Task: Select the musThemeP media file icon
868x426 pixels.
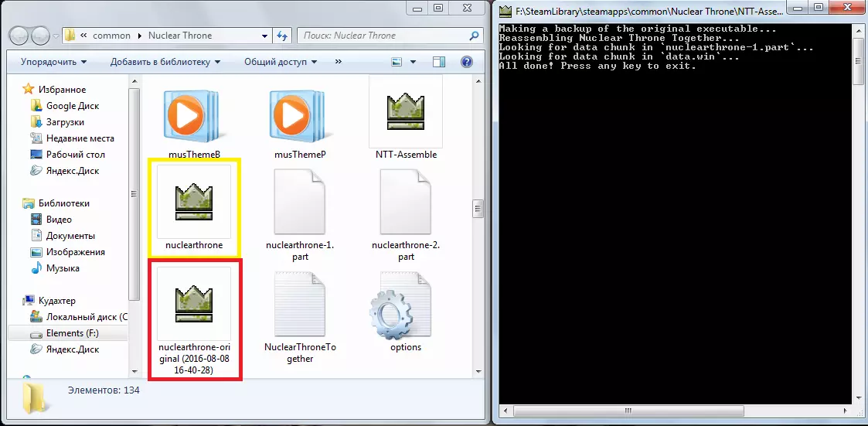Action: pyautogui.click(x=299, y=116)
